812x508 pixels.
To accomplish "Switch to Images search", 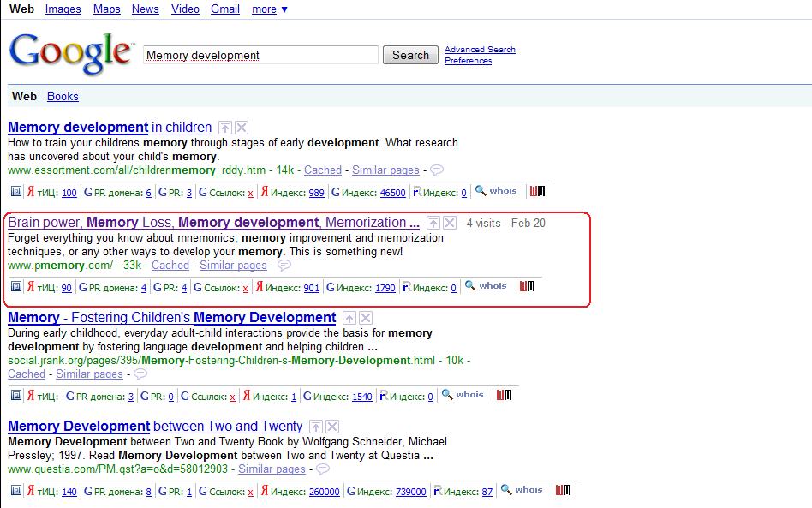I will [63, 9].
